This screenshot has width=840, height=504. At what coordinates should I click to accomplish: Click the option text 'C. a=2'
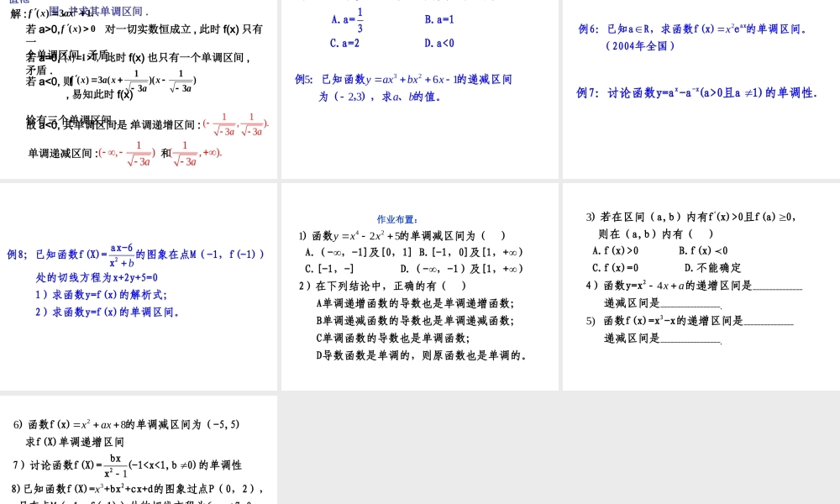[x=345, y=44]
